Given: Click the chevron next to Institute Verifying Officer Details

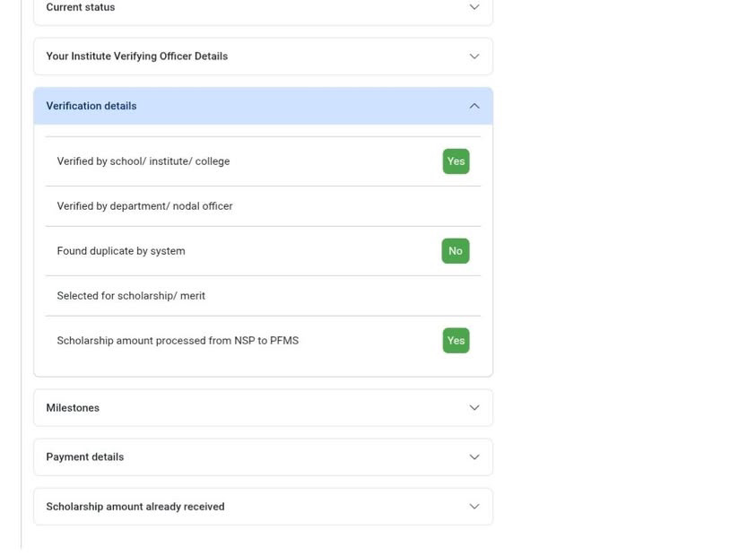Looking at the screenshot, I should (474, 56).
